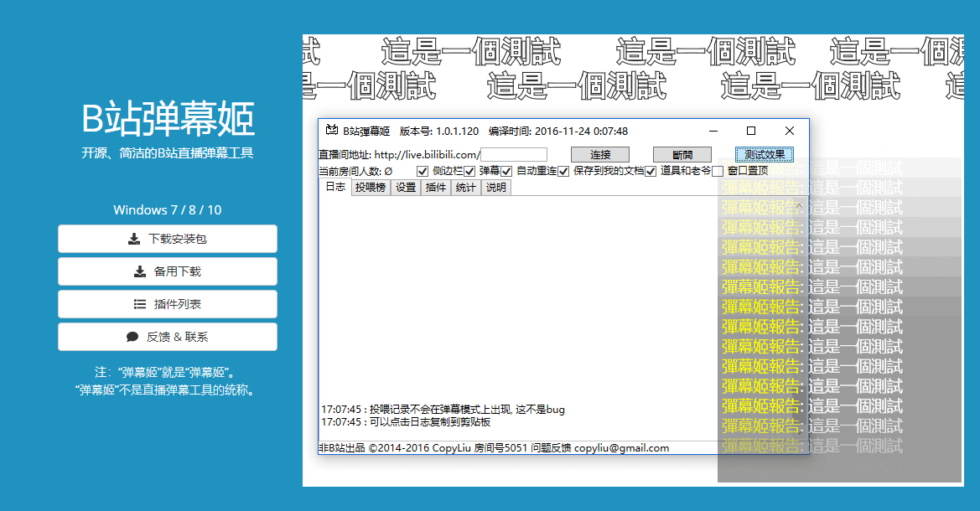Click the 断開 button

pyautogui.click(x=682, y=155)
